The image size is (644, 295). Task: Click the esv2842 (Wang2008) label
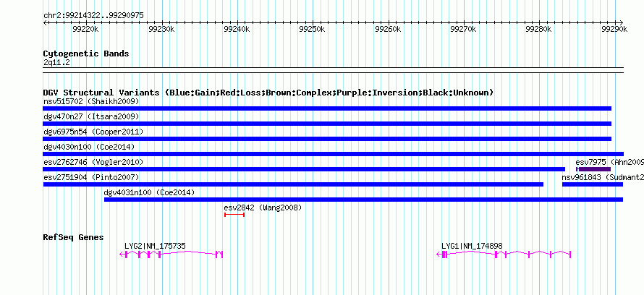point(263,208)
